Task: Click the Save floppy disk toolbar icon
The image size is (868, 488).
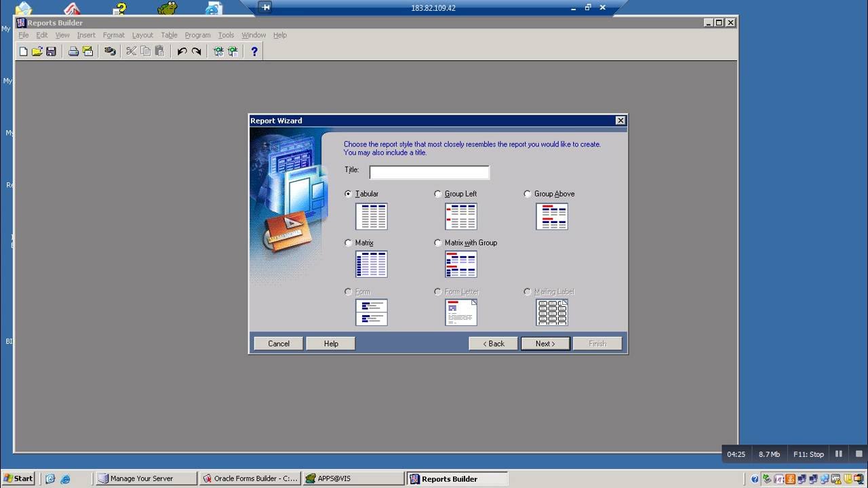Action: point(51,52)
